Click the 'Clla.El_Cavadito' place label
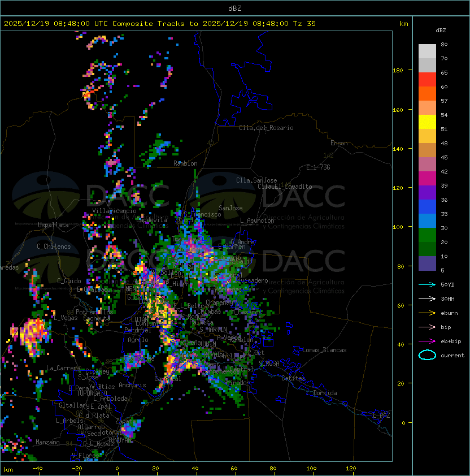Screen dimensions: 470x476 tap(285, 187)
